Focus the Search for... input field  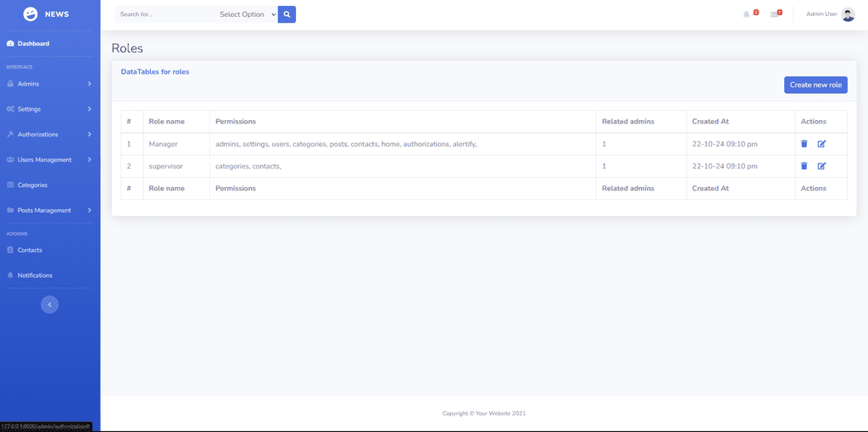(x=165, y=14)
